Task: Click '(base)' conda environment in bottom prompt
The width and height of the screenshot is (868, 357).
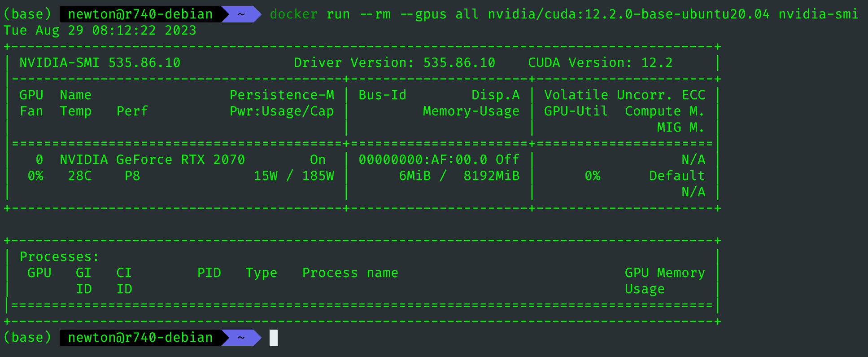Action: click(x=27, y=338)
